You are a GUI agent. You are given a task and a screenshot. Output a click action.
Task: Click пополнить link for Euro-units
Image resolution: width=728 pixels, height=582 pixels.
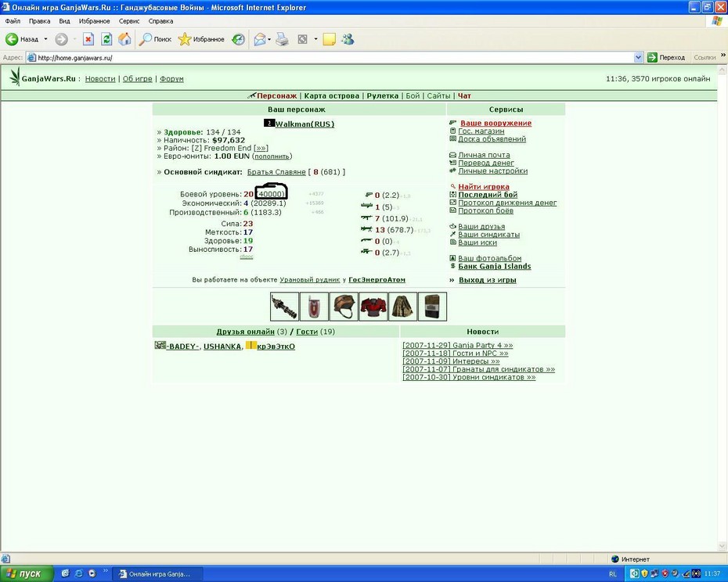272,156
